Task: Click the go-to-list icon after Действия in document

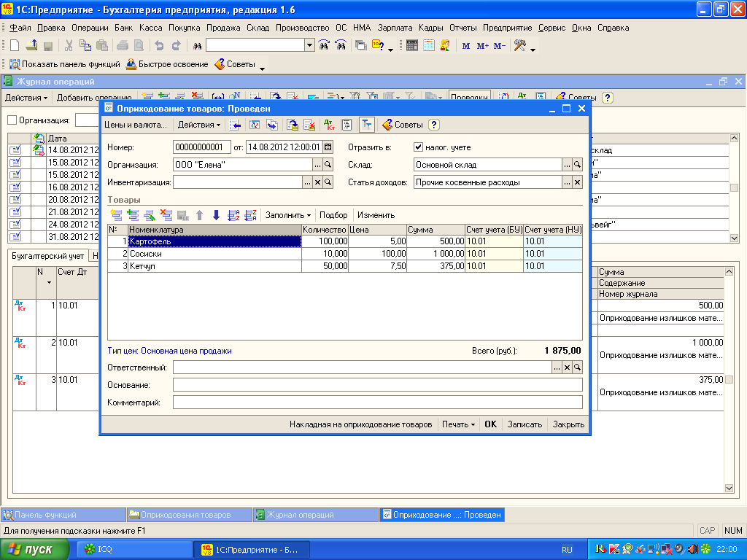Action: point(236,125)
